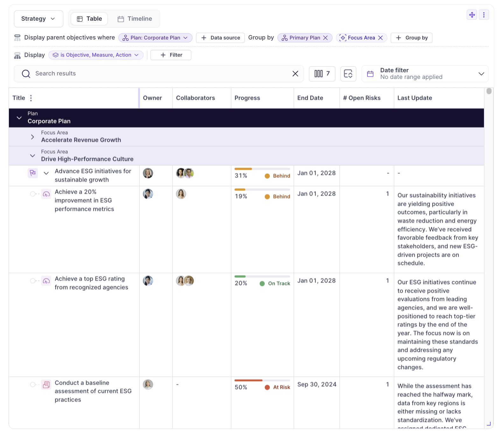The width and height of the screenshot is (504, 431).
Task: Switch to the Timeline view tab
Action: pos(135,19)
